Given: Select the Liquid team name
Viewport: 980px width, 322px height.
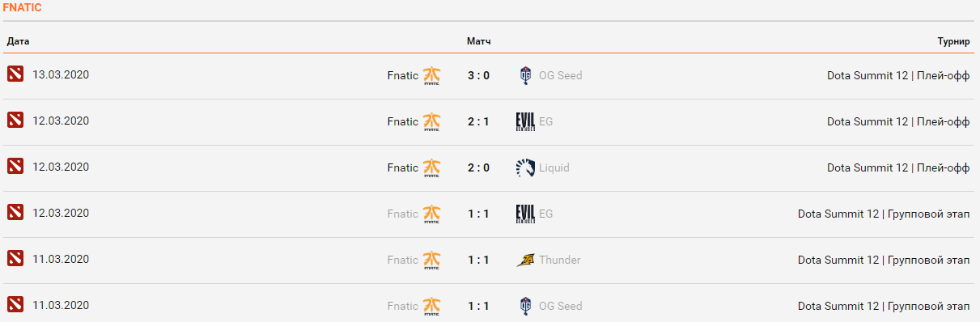Looking at the screenshot, I should [x=554, y=167].
